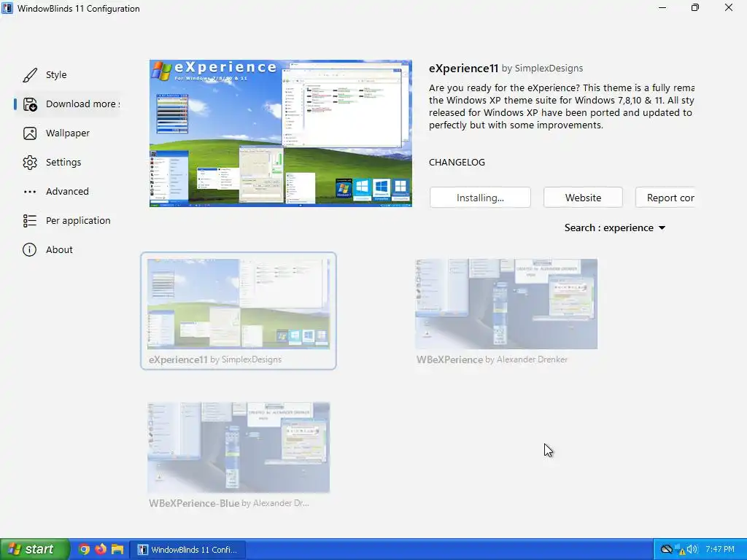Click the About info icon
747x560 pixels.
pyautogui.click(x=29, y=249)
